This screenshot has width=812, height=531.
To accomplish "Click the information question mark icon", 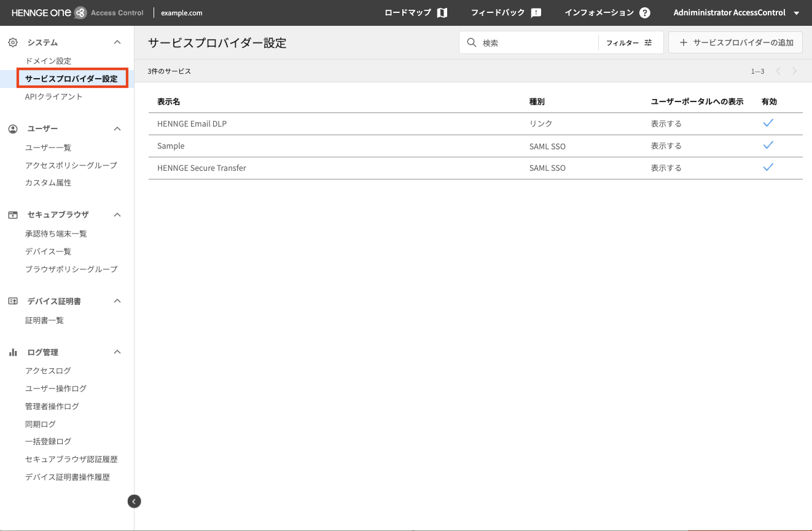I will pos(644,13).
